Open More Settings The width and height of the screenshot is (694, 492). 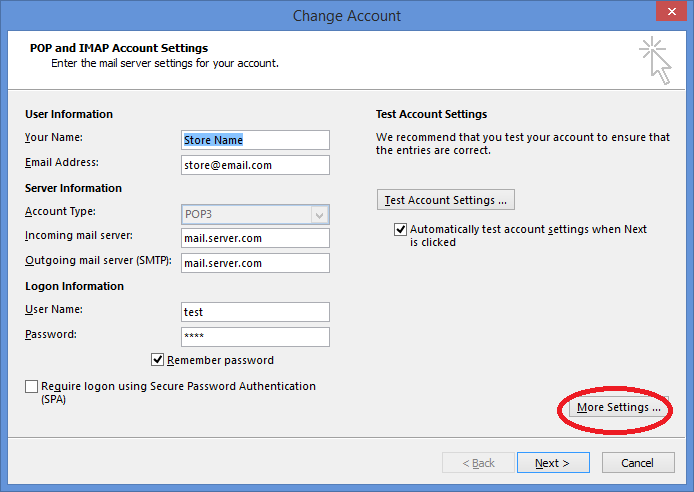tap(619, 408)
